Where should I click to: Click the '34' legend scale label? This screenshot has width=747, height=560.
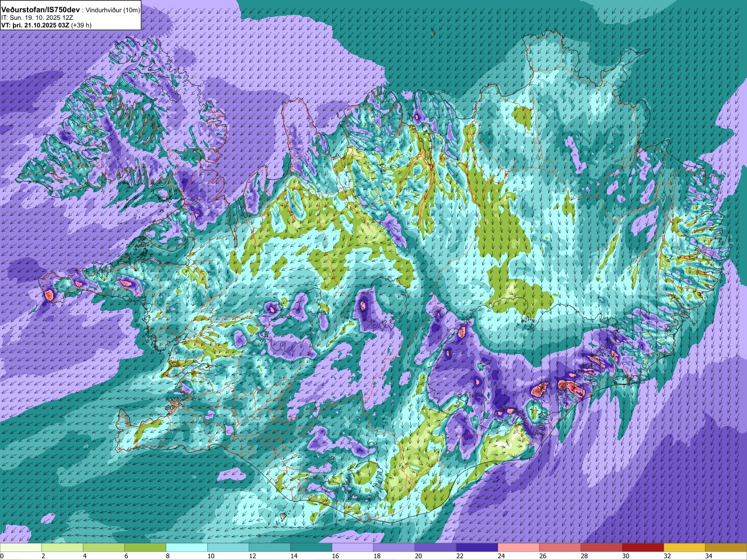708,556
